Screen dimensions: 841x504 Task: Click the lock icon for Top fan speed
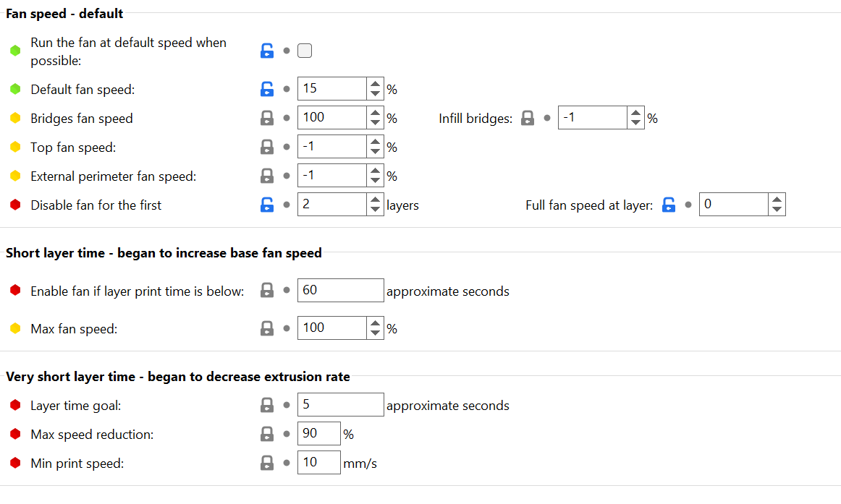[x=267, y=147]
